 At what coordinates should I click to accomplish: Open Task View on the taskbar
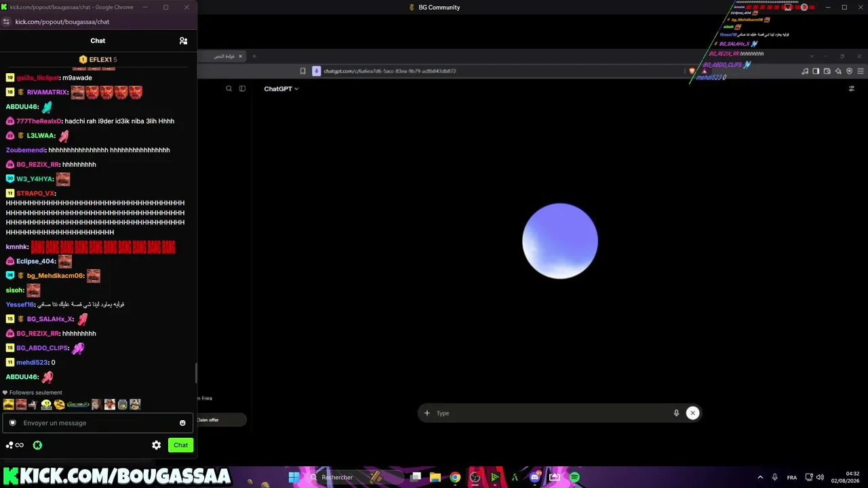(x=416, y=477)
